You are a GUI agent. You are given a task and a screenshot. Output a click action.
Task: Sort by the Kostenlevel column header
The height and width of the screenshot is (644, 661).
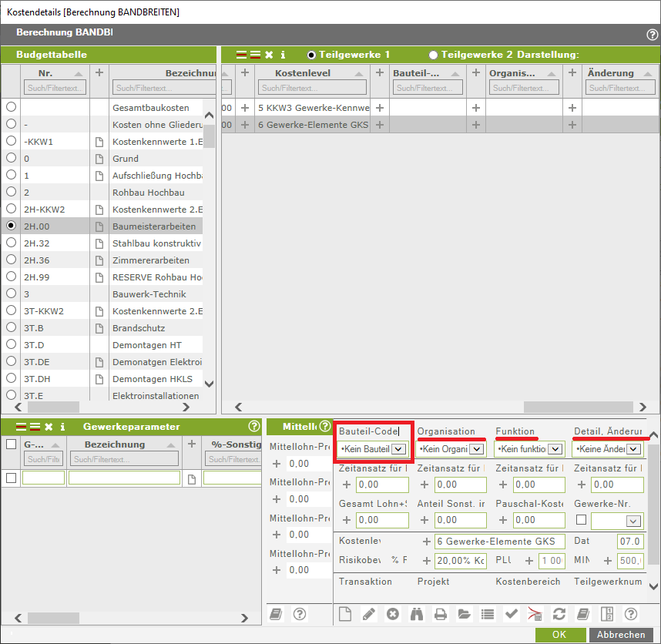point(303,73)
